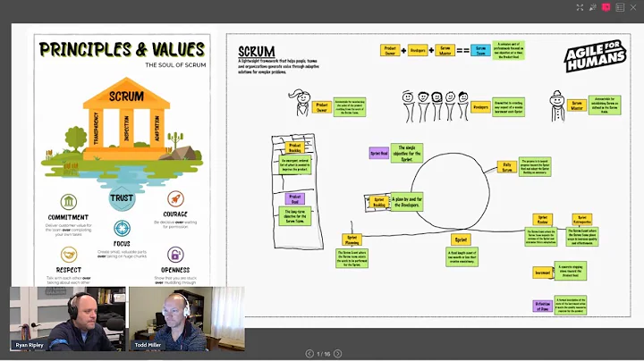Select the yellow Sprint Review sticky note

pos(543,220)
